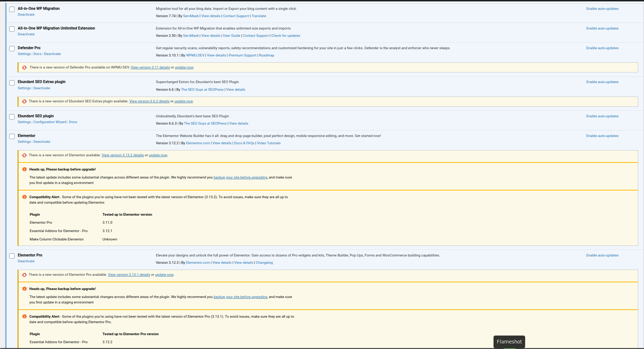The height and width of the screenshot is (349, 644).
Task: Click the Elementor Pro backup warning icon
Action: point(24,289)
